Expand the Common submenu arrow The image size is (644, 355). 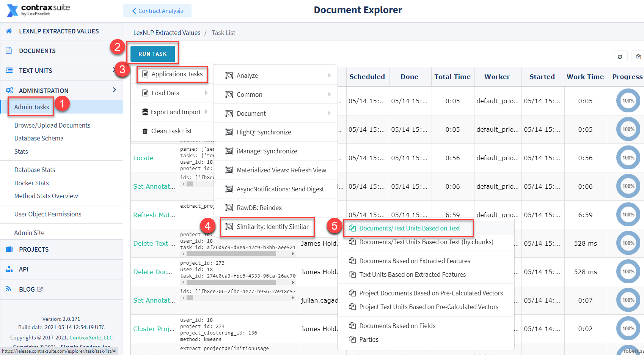[330, 94]
